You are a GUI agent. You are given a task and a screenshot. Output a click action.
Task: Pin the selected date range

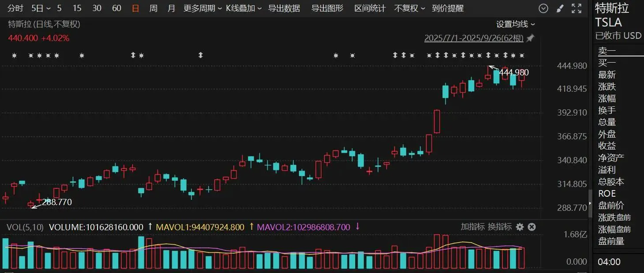coord(530,38)
